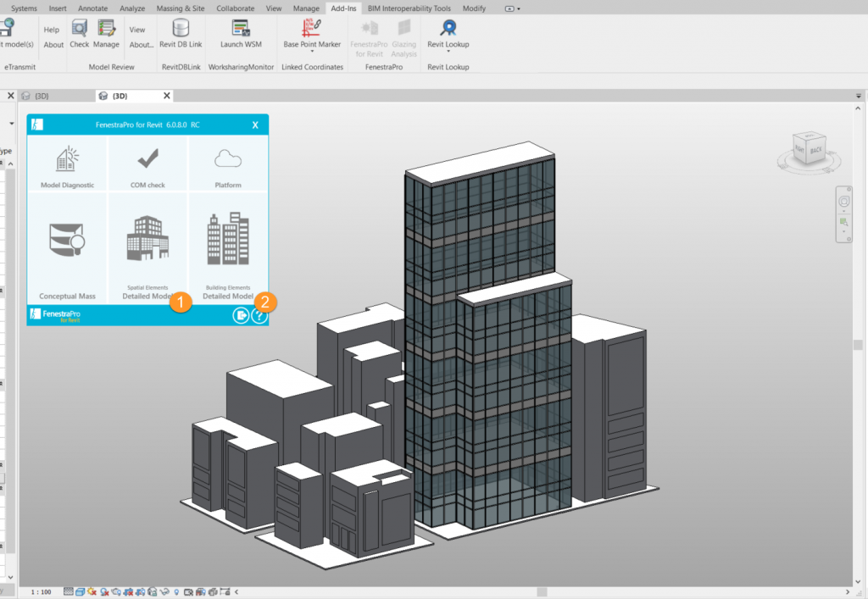Click the 1 : 100 view scale

[41, 592]
